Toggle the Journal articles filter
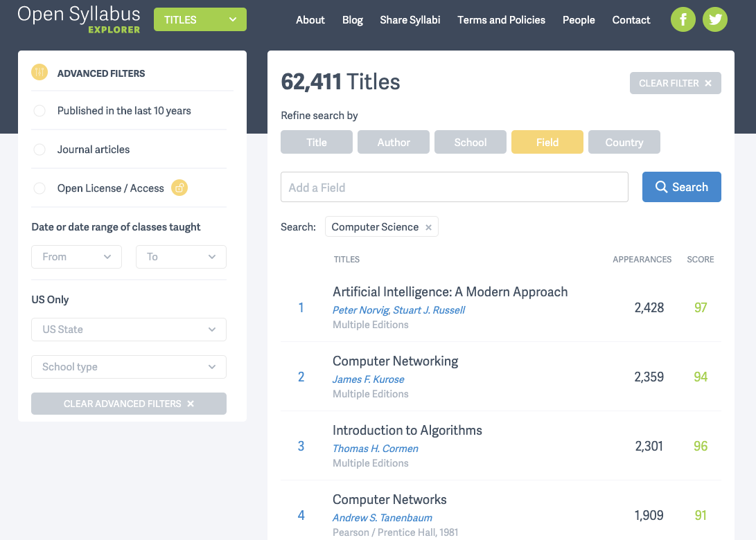Viewport: 756px width, 540px height. click(x=39, y=150)
